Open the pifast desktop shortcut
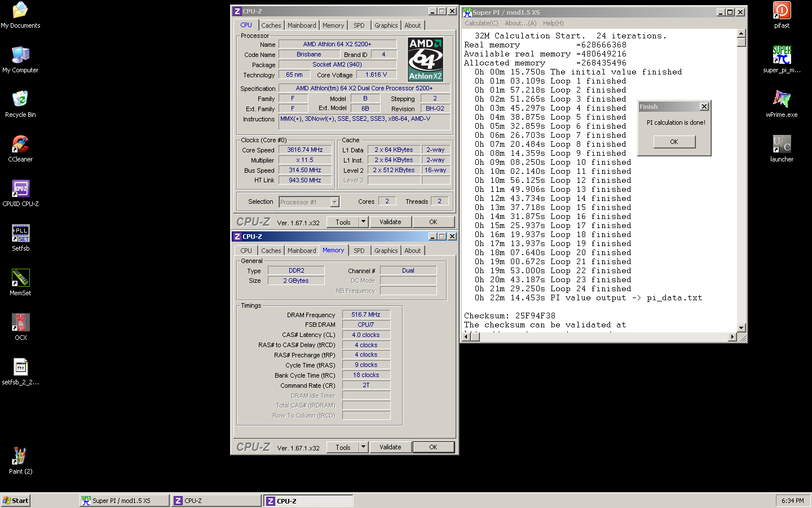The image size is (812, 508). pyautogui.click(x=782, y=15)
